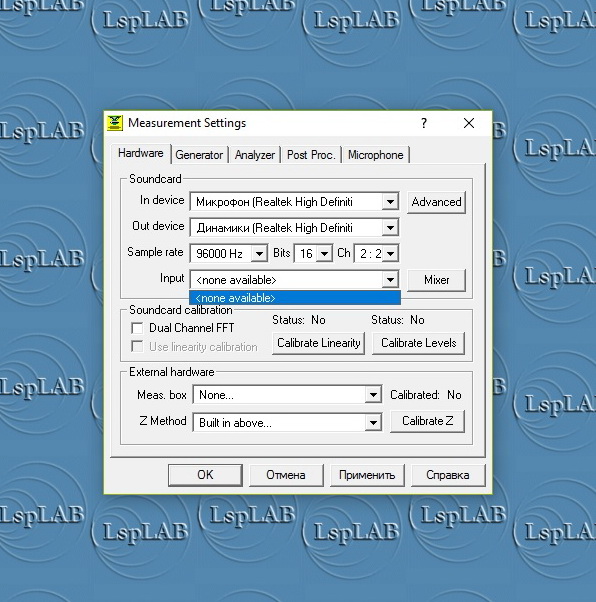
Task: Open the Generator tab
Action: (x=199, y=155)
